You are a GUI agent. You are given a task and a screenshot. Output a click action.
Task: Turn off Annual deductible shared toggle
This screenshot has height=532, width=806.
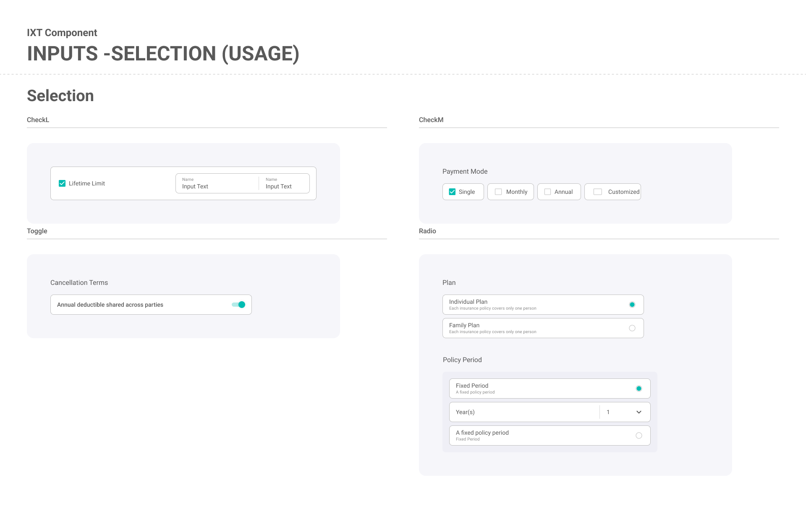[238, 305]
